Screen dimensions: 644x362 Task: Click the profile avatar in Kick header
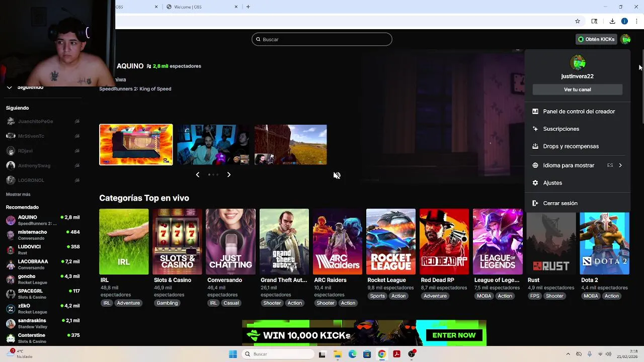point(625,39)
